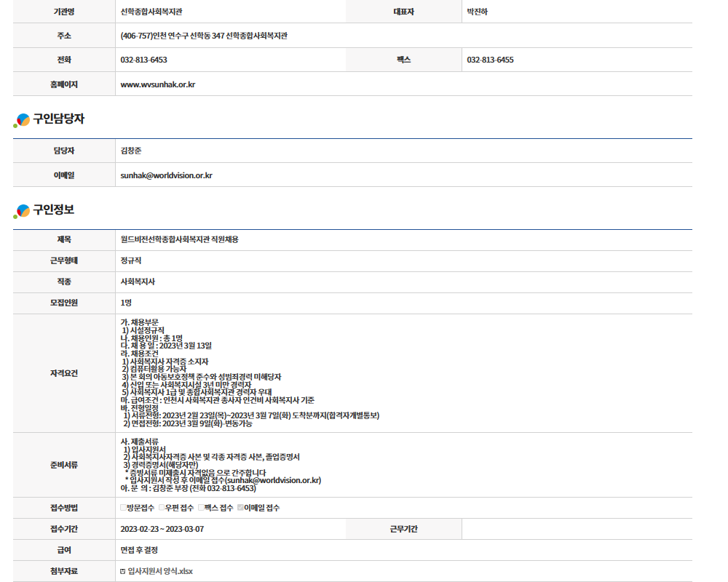
Task: Click the 구인담당자 section heading
Action: (x=58, y=119)
